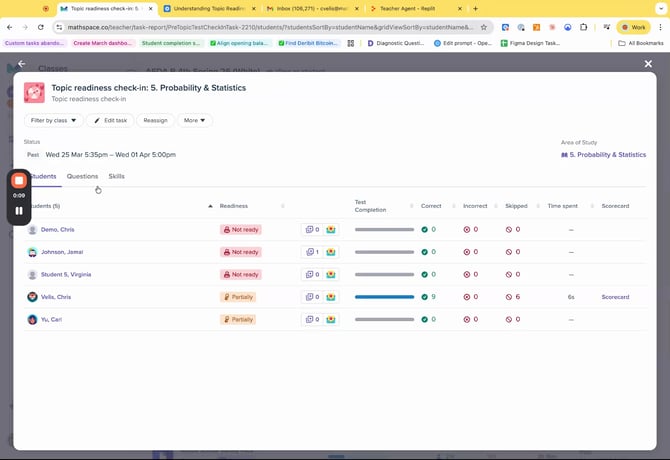The image size is (670, 460).
Task: Stop the screen recording with the orange button
Action: click(19, 181)
